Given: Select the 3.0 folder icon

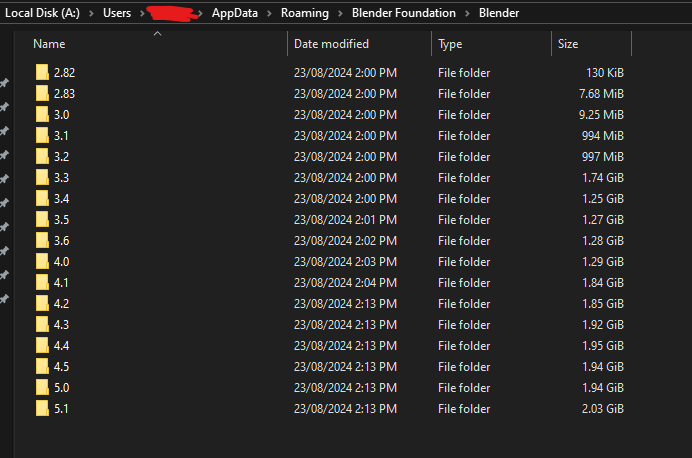Looking at the screenshot, I should point(42,115).
